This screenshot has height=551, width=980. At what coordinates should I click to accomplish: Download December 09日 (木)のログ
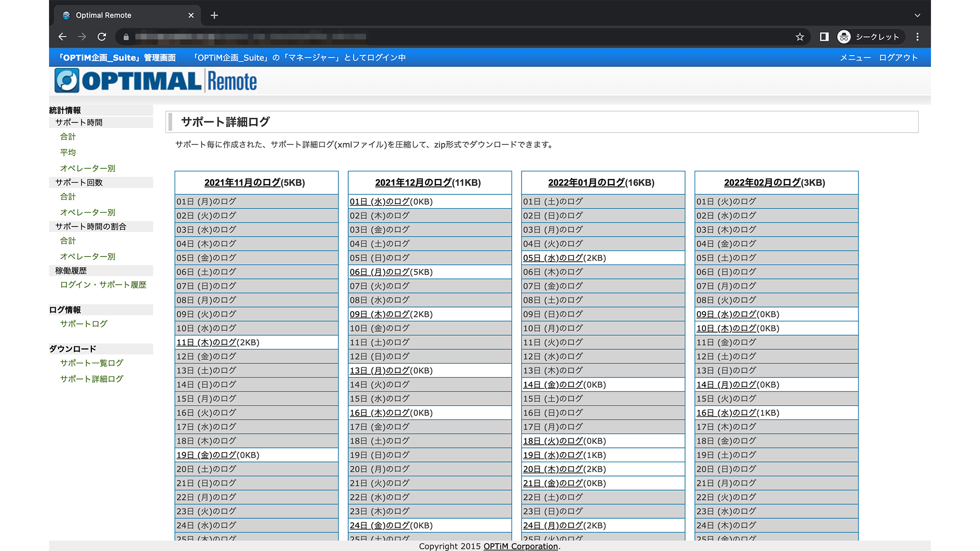tap(380, 314)
